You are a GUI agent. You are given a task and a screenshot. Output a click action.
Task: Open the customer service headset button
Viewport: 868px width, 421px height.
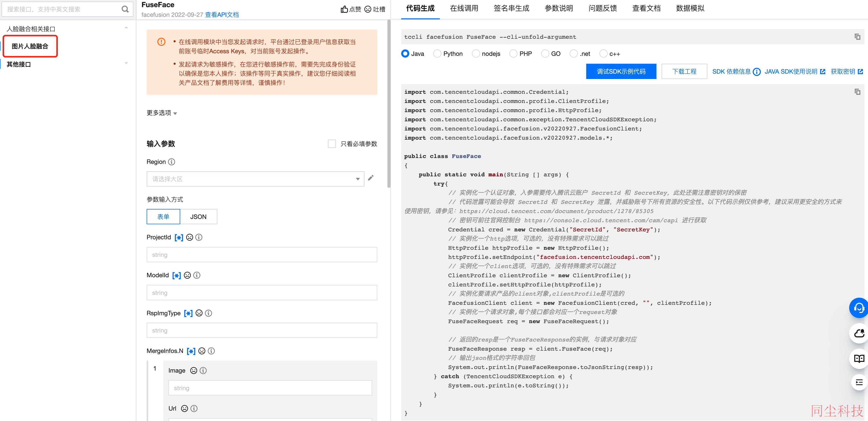pos(859,308)
